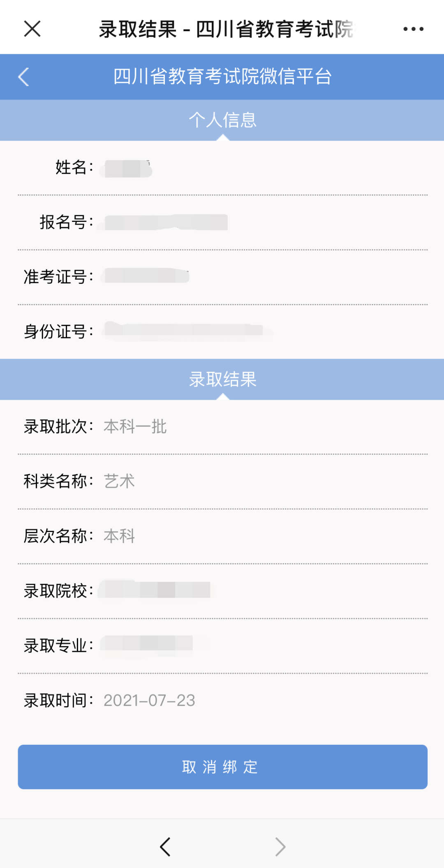Tap the back chevron in the blue header
Viewport: 444px width, 868px height.
24,77
